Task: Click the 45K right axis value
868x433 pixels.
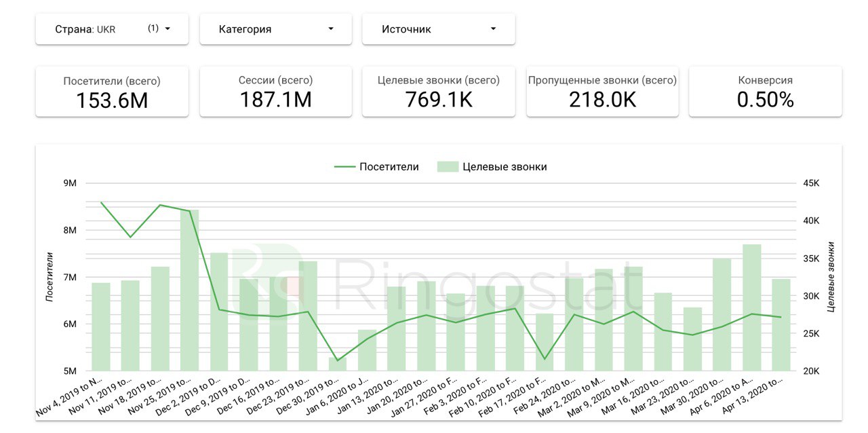Action: coord(812,183)
